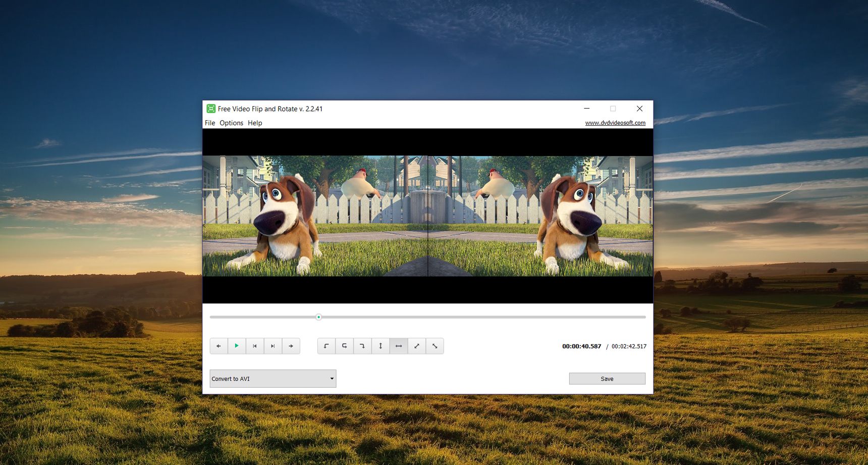The width and height of the screenshot is (868, 465).
Task: Click the video preview area
Action: coord(427,216)
